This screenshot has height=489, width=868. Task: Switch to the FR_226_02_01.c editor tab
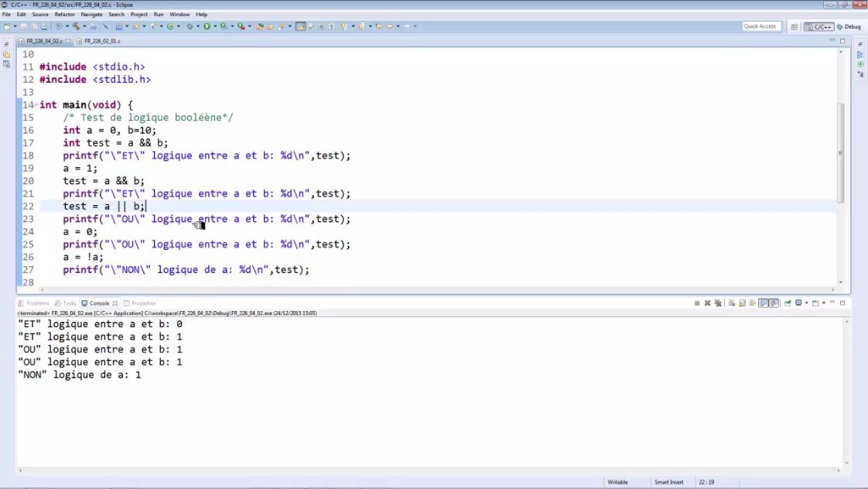pyautogui.click(x=102, y=41)
